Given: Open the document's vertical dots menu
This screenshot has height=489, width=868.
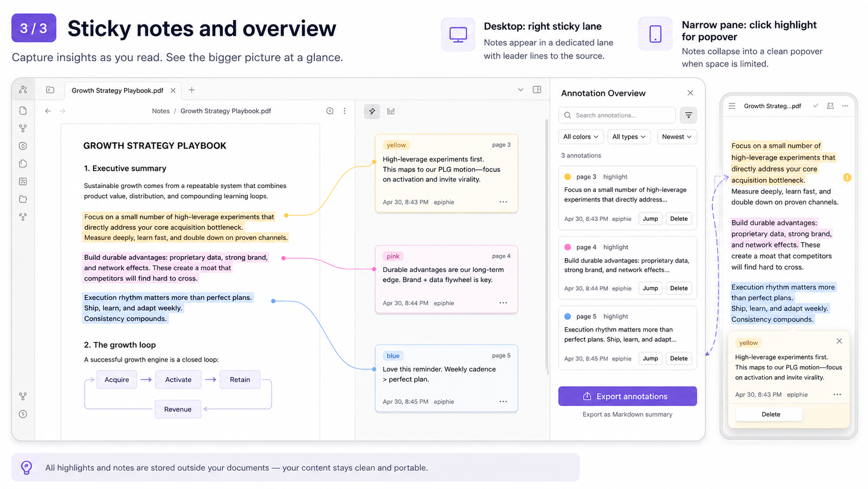Looking at the screenshot, I should click(x=344, y=111).
